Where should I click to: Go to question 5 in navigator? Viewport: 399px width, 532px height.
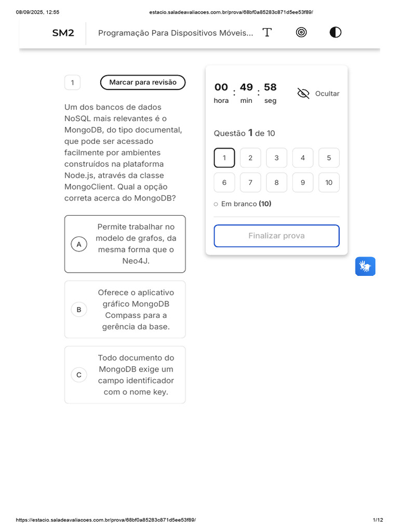point(329,158)
